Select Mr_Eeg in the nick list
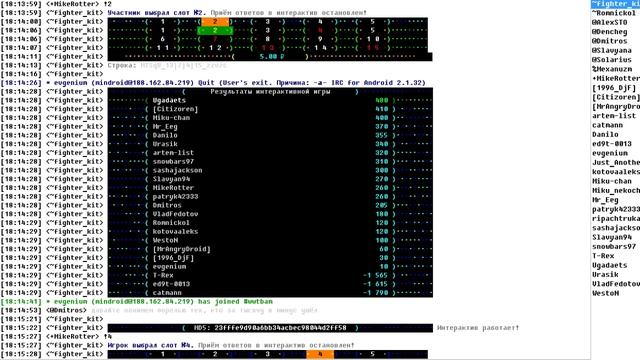The image size is (640, 360). tap(605, 200)
